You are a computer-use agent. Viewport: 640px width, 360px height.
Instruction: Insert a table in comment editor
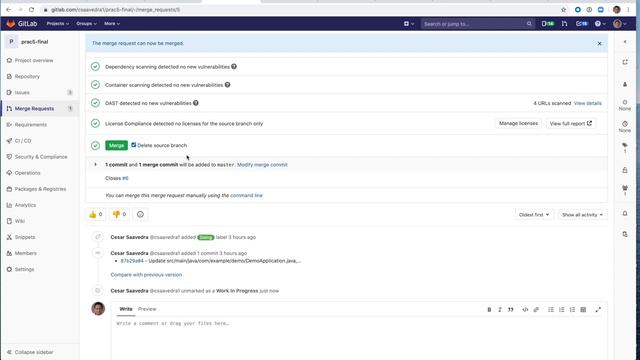point(583,310)
